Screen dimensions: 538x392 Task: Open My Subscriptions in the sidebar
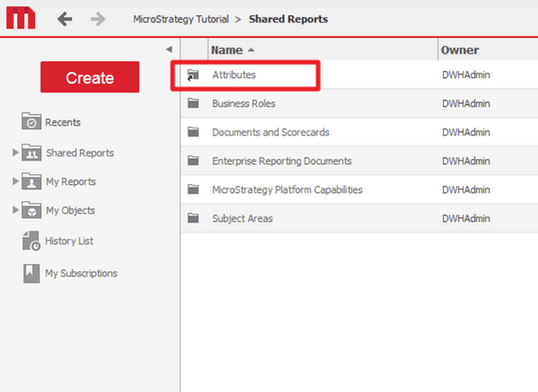tap(82, 274)
